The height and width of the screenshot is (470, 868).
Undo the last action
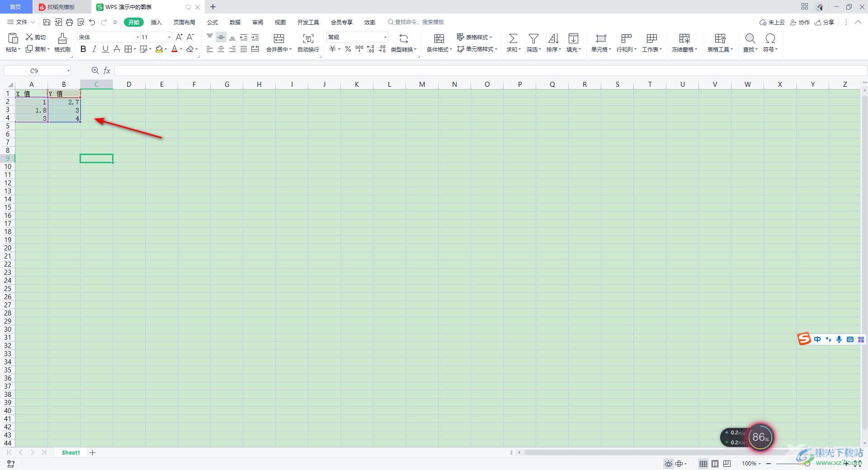coord(92,22)
